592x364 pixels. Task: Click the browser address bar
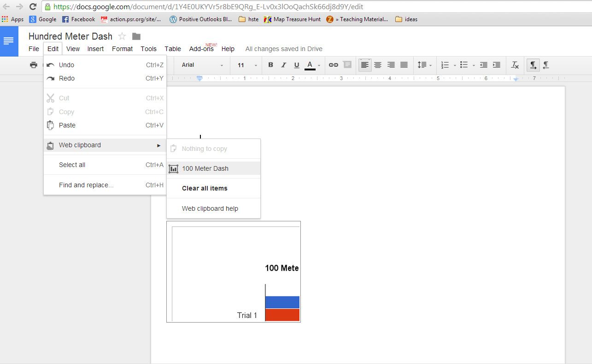pos(318,7)
